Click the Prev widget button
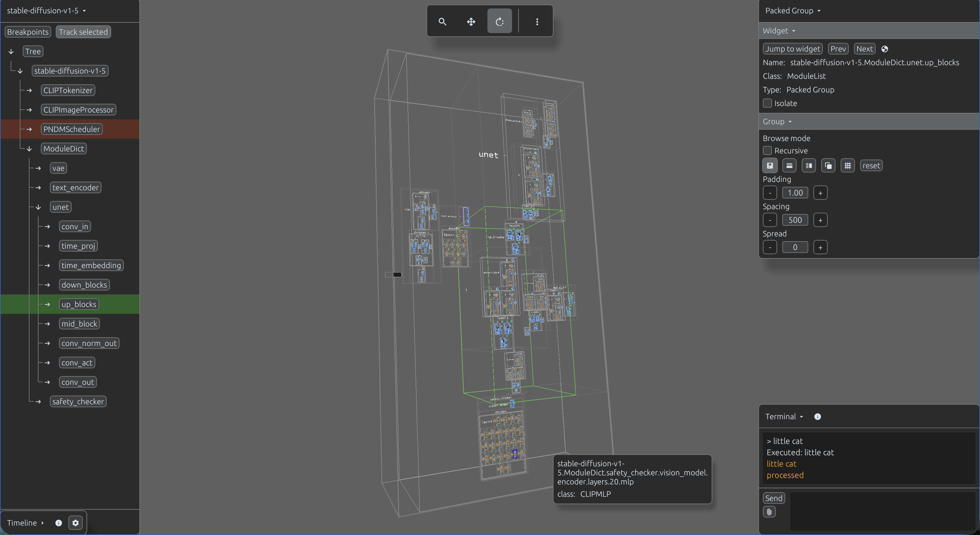This screenshot has height=535, width=980. click(838, 49)
